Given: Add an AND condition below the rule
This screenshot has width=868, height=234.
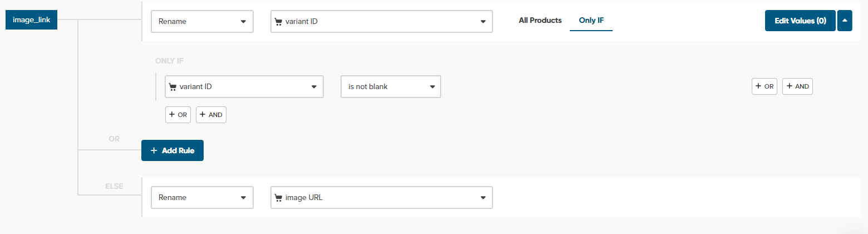Looking at the screenshot, I should coord(211,114).
